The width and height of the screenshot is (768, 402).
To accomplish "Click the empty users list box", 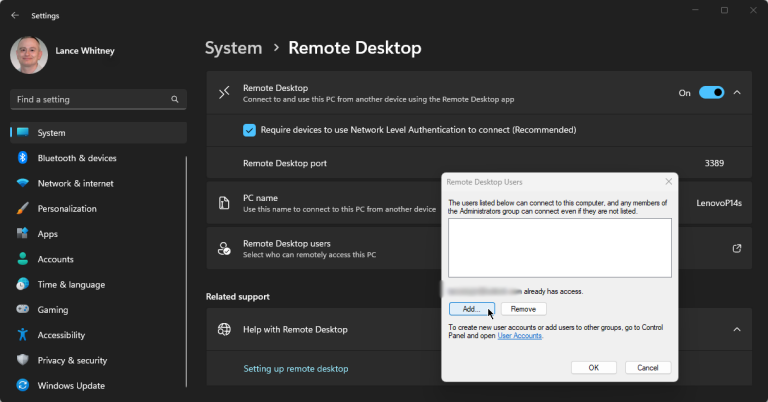I will click(x=560, y=248).
